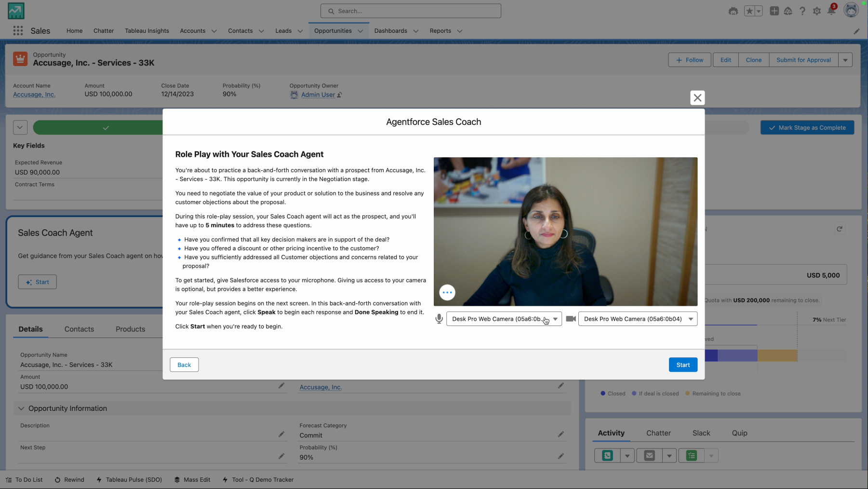
Task: Open the Setup gear icon in the header
Action: (817, 11)
